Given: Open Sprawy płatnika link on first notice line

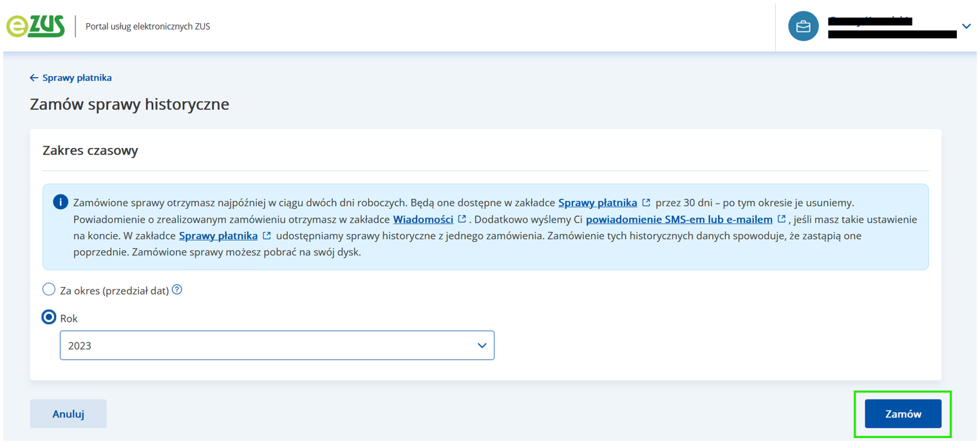Looking at the screenshot, I should [x=598, y=202].
